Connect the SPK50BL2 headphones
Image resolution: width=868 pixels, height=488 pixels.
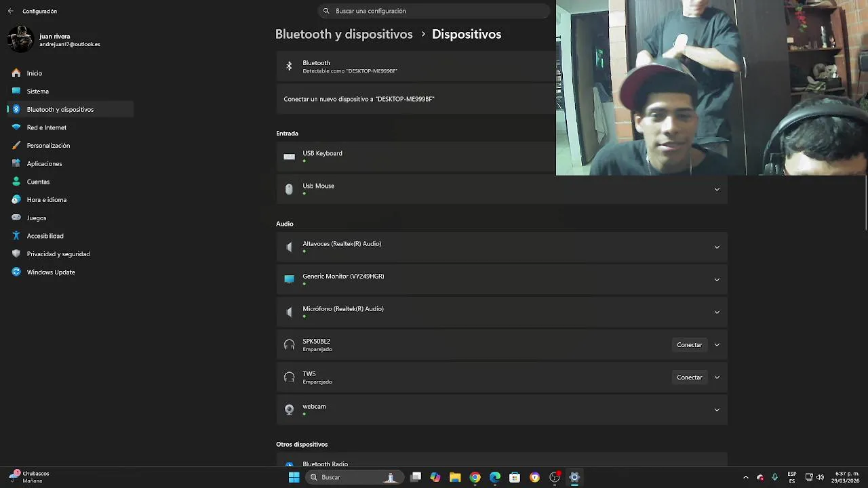(x=690, y=345)
